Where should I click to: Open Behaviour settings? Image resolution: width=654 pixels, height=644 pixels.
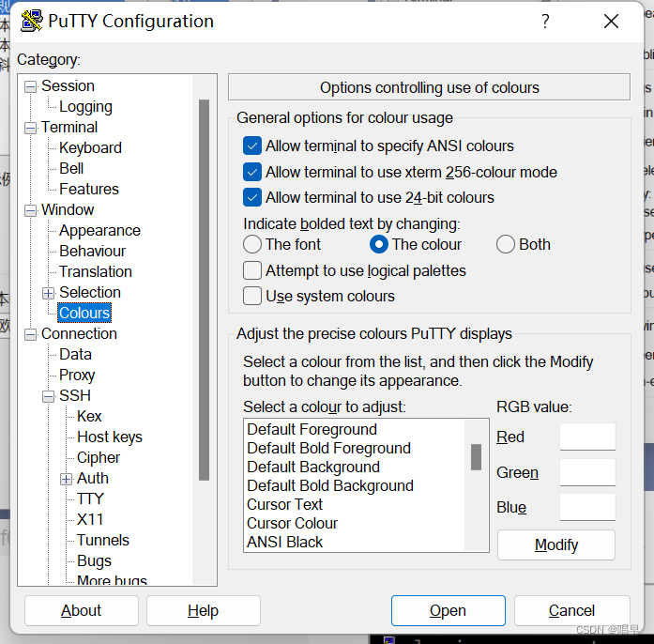92,251
